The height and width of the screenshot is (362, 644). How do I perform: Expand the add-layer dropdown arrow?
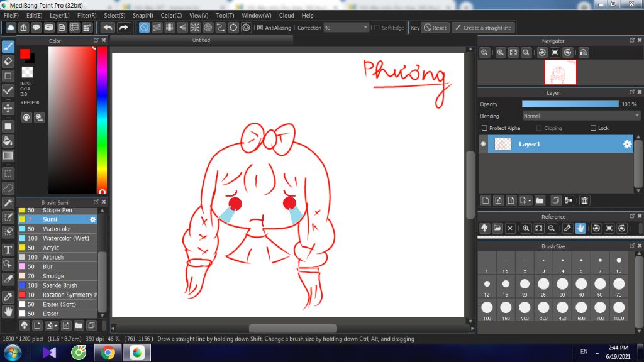pos(530,200)
